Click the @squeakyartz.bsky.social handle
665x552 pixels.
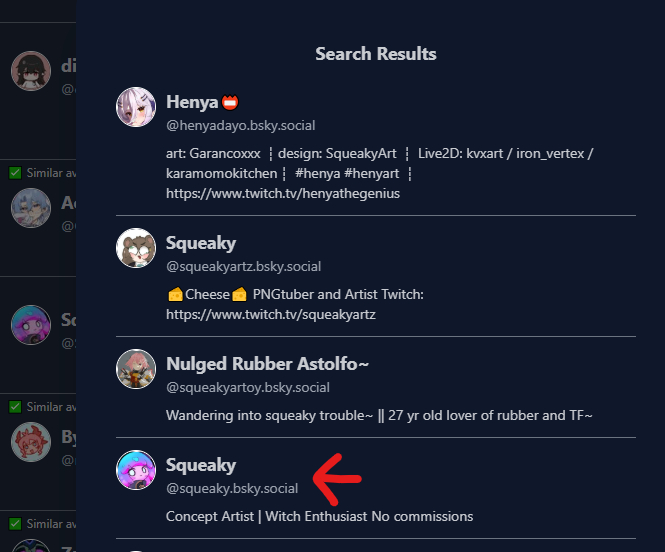(243, 266)
